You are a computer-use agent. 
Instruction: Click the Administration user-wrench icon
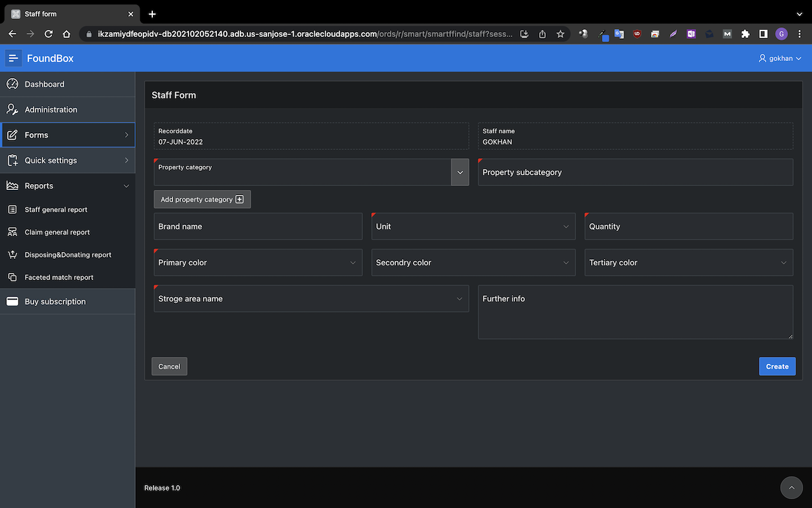[12, 109]
